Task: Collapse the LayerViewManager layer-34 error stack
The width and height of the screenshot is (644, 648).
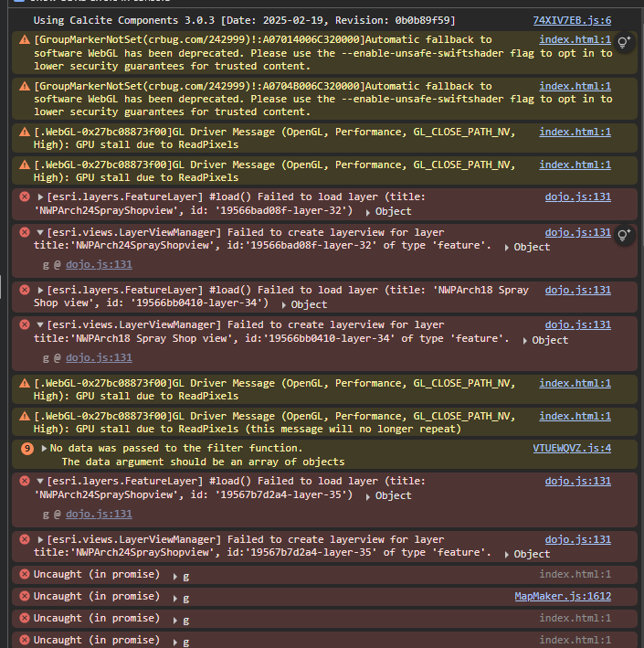Action: [40, 324]
